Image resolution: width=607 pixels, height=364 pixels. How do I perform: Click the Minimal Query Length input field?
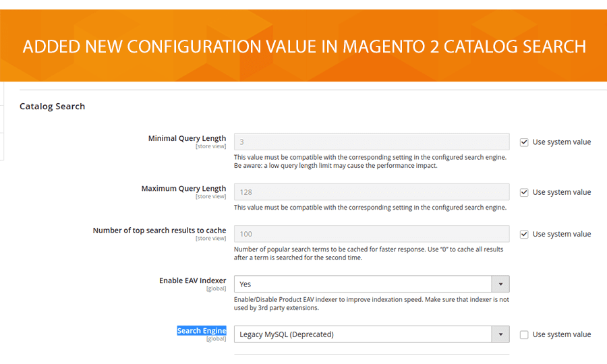point(371,142)
